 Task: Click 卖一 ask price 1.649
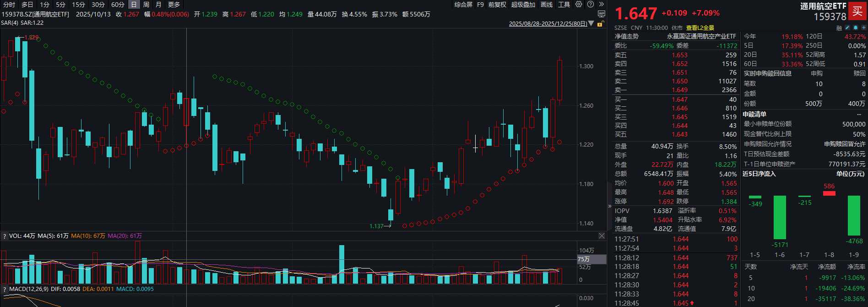tap(680, 90)
